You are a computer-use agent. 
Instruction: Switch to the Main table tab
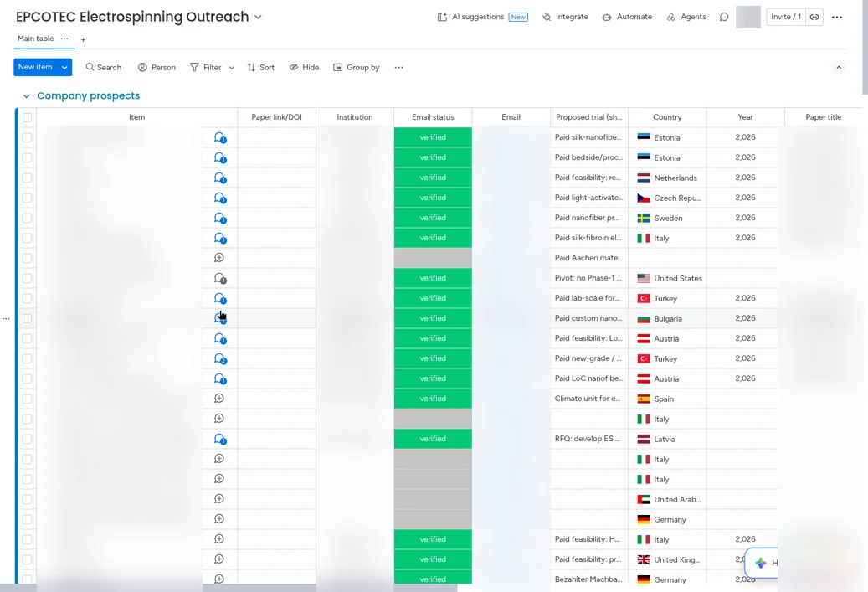coord(35,39)
